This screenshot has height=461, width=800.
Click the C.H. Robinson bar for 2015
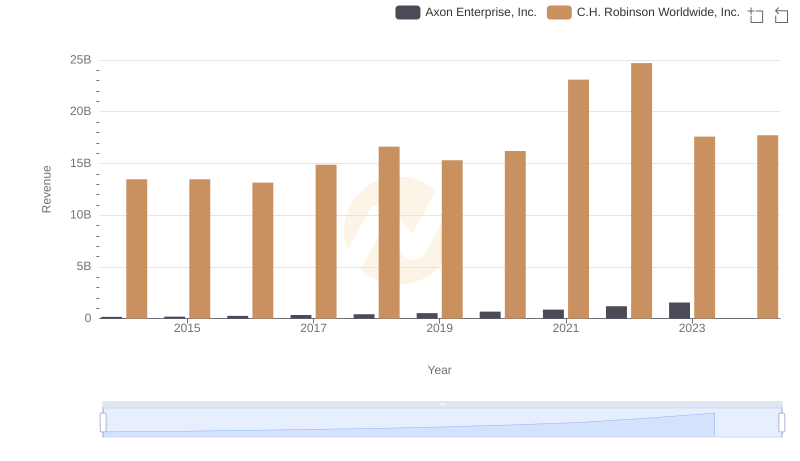coord(199,249)
